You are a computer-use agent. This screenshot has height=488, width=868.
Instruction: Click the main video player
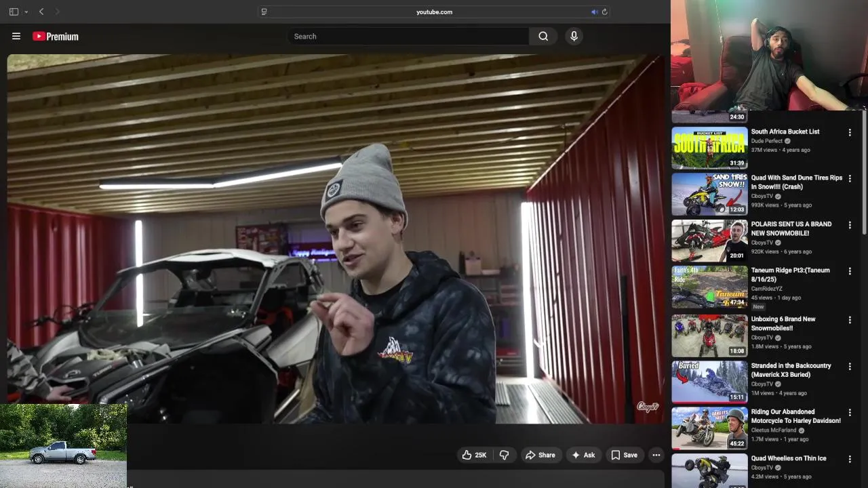point(336,239)
